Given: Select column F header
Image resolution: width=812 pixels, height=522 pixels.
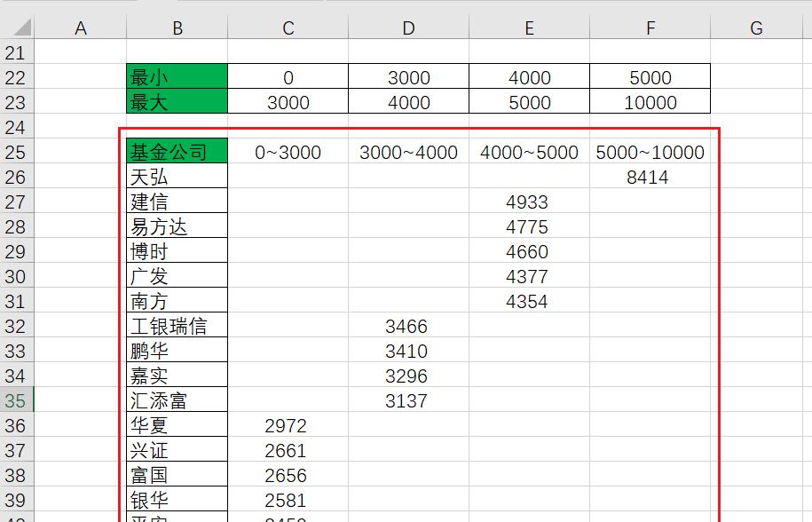Looking at the screenshot, I should (x=650, y=28).
